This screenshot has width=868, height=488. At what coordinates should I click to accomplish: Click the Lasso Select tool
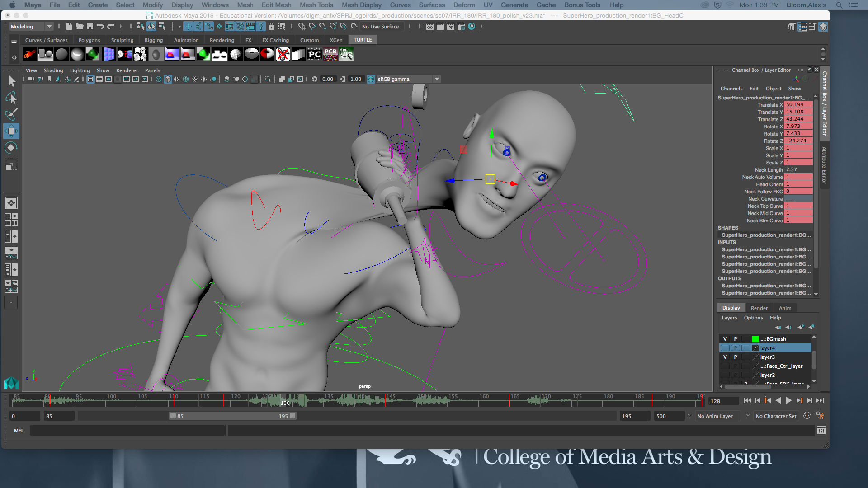click(11, 98)
